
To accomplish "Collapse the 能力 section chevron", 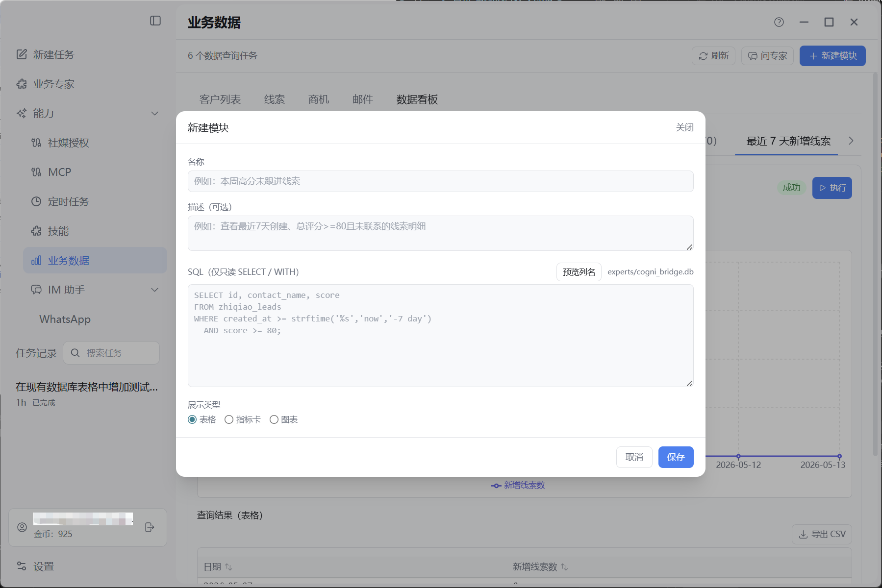I will (155, 113).
